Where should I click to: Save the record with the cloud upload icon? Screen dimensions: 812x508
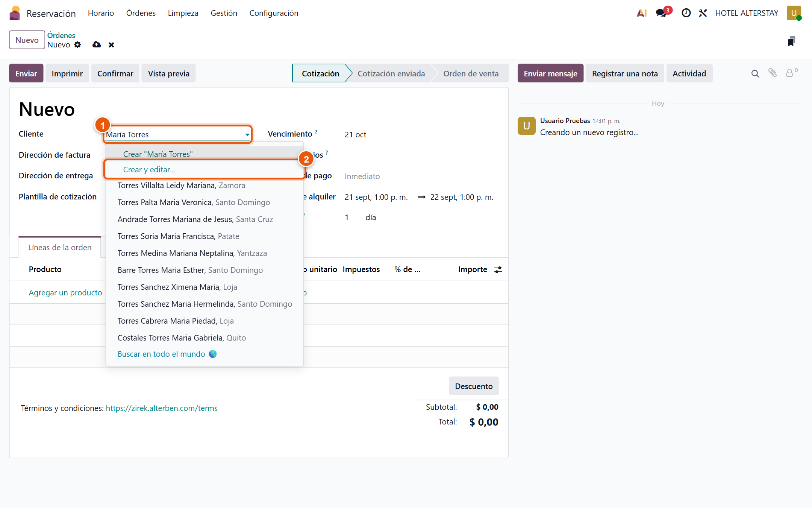click(97, 45)
